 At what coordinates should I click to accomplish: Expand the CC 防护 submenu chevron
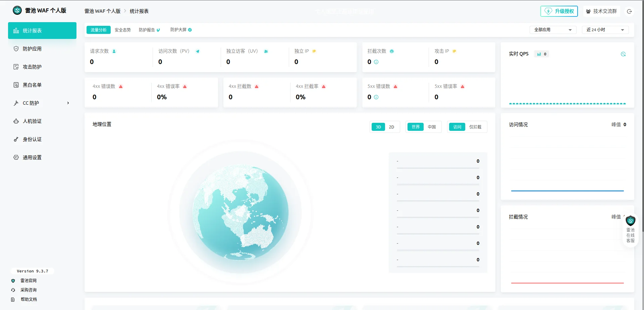[68, 103]
